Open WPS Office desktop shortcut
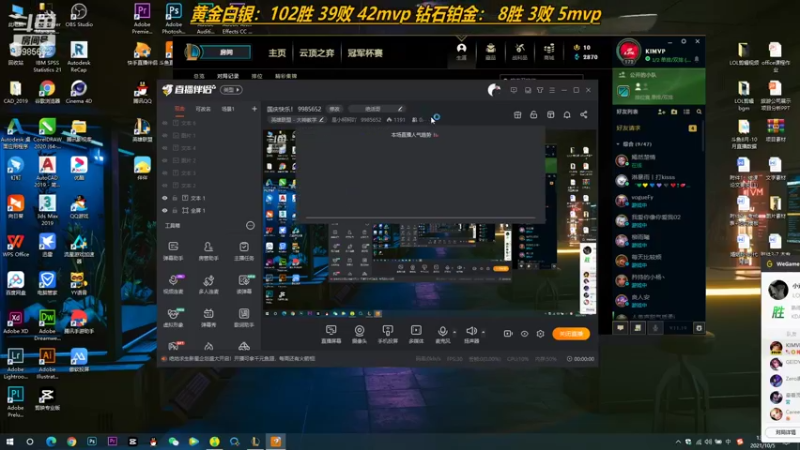The width and height of the screenshot is (800, 450). click(15, 245)
